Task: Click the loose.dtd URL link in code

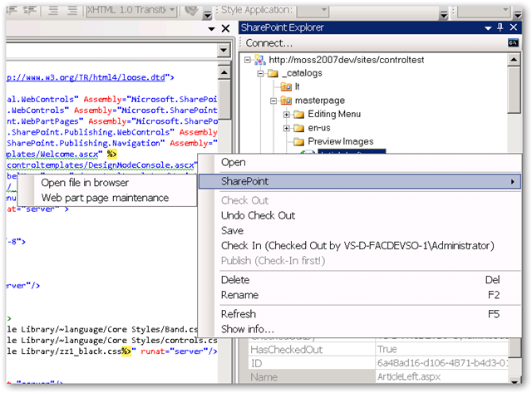Action: point(86,77)
